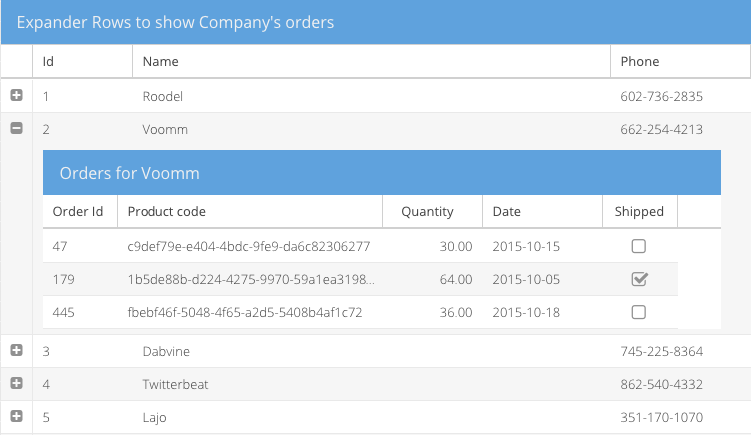Viewport: 751px width, 435px height.
Task: Expand the Roodel company row
Action: click(16, 96)
